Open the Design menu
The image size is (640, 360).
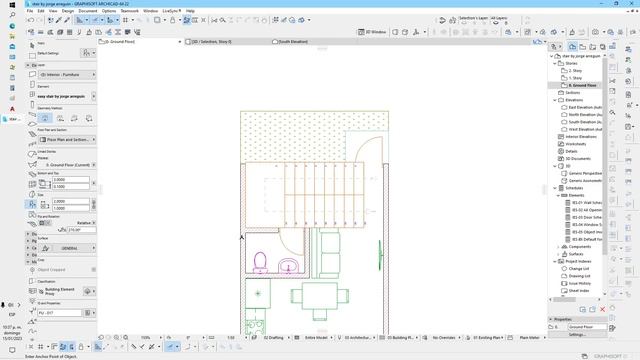(68, 11)
